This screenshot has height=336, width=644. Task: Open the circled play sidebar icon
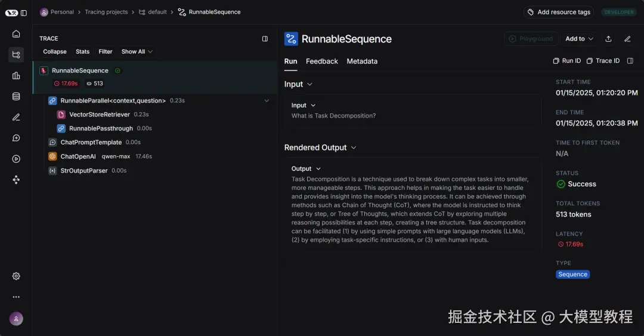click(16, 159)
